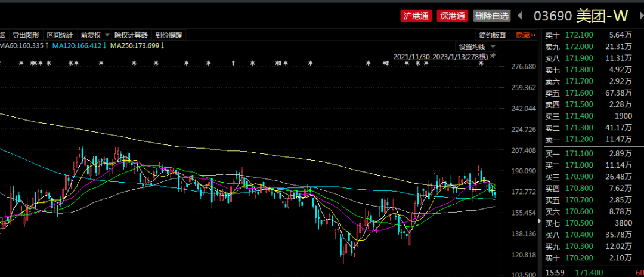Open 区间统计 range statistics
The image size is (644, 277).
click(x=60, y=35)
